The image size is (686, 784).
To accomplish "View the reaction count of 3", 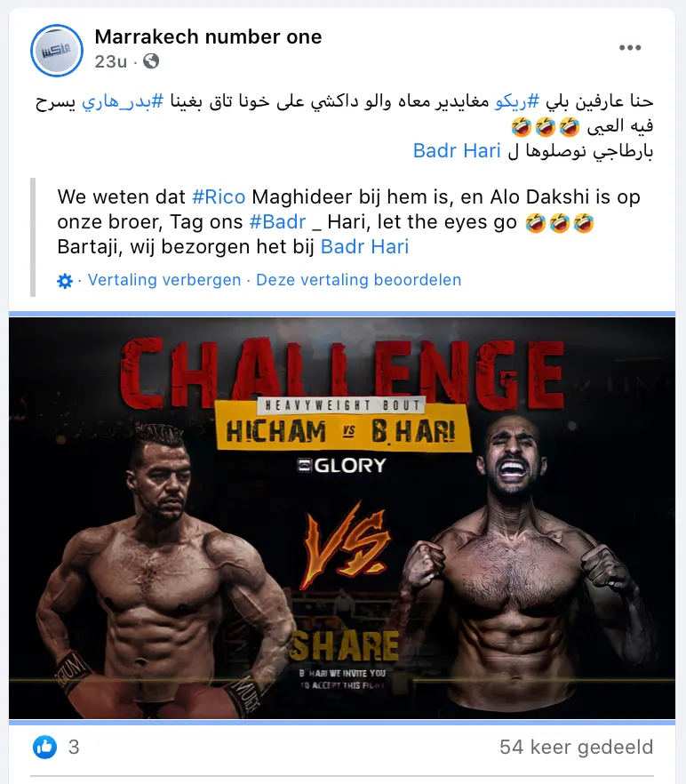I will (74, 747).
